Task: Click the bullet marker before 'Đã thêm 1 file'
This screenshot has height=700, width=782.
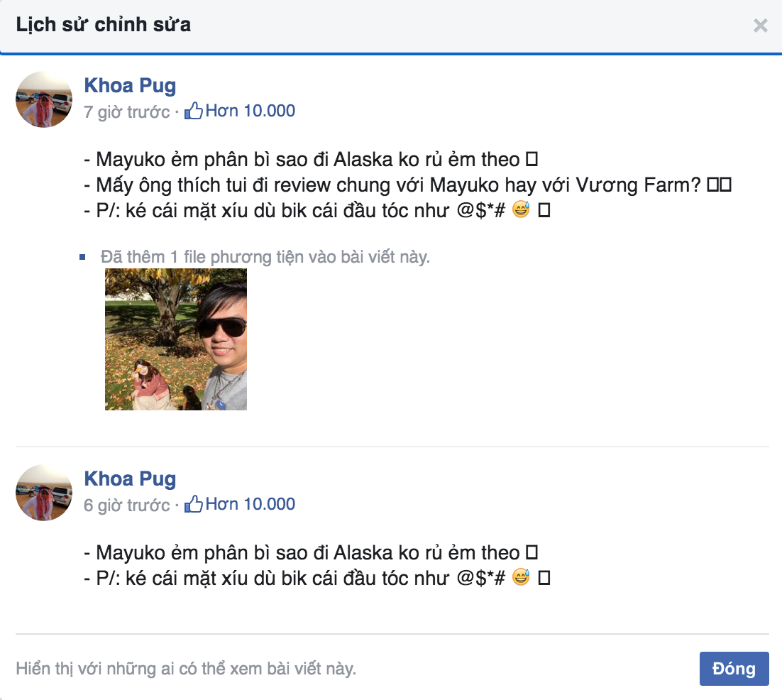Action: (x=82, y=257)
